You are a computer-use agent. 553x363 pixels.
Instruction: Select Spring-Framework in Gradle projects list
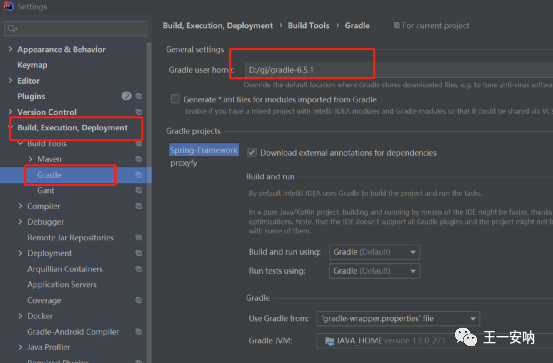click(204, 150)
